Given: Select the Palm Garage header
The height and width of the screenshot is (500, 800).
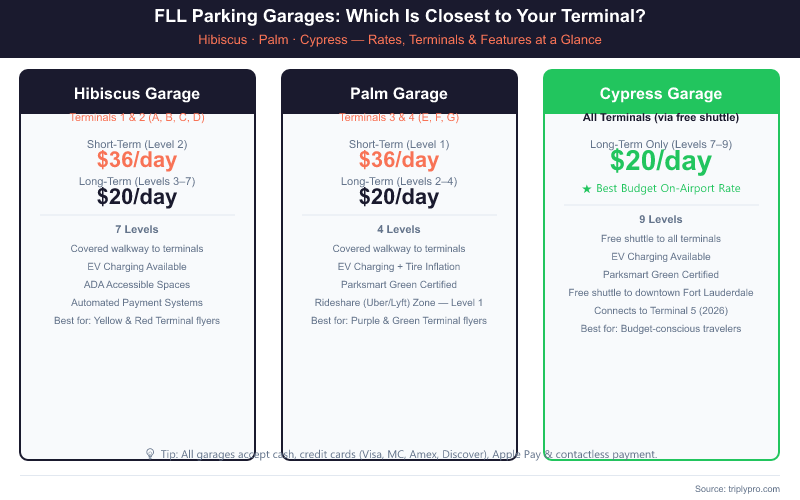Looking at the screenshot, I should pyautogui.click(x=399, y=94).
